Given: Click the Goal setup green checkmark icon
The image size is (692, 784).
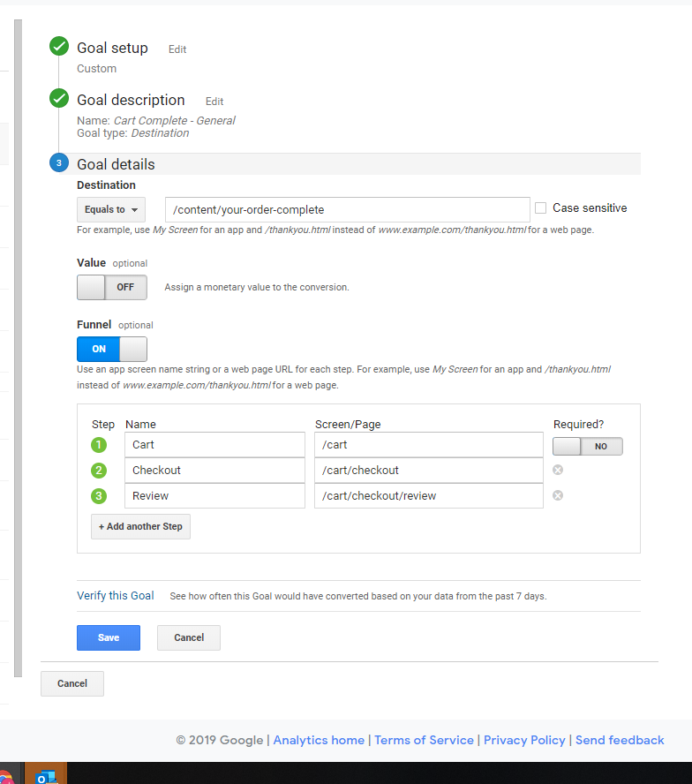Looking at the screenshot, I should pos(59,47).
